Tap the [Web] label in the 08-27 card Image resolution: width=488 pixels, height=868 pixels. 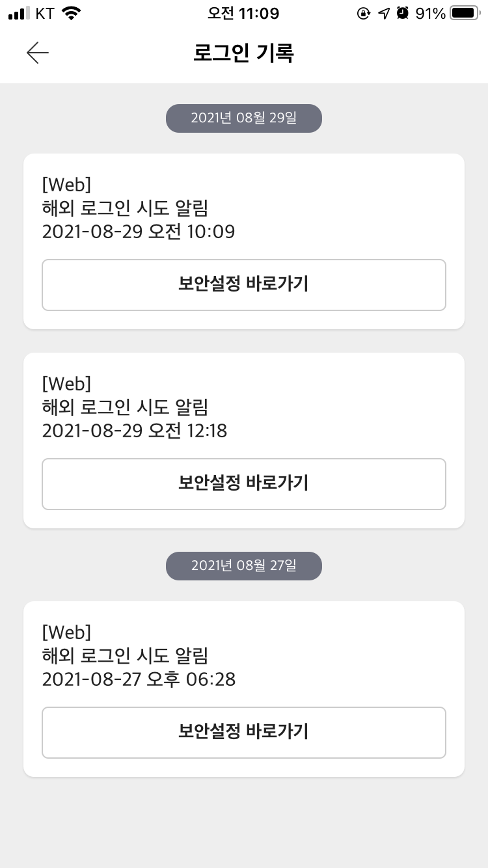66,632
